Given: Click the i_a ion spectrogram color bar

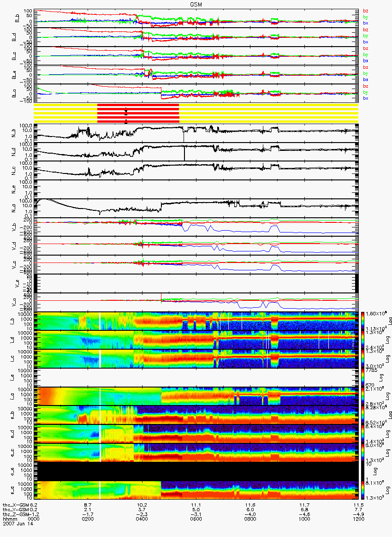Looking at the screenshot, I should 362,397.
